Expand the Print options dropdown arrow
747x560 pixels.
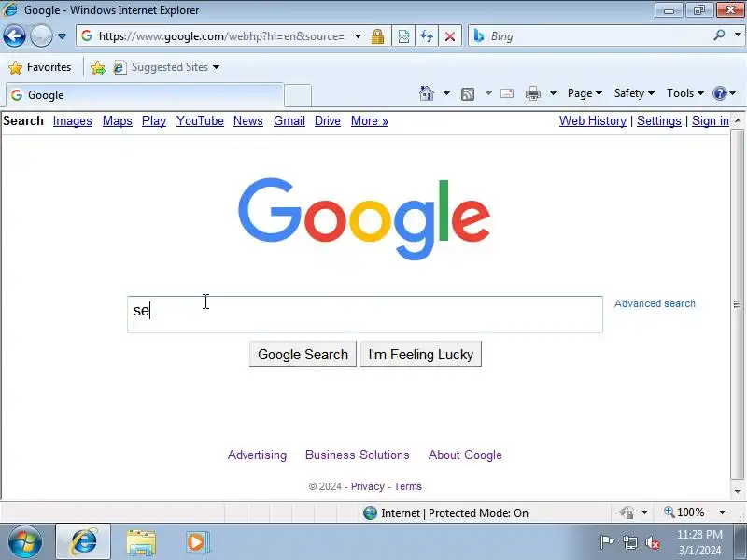[553, 93]
